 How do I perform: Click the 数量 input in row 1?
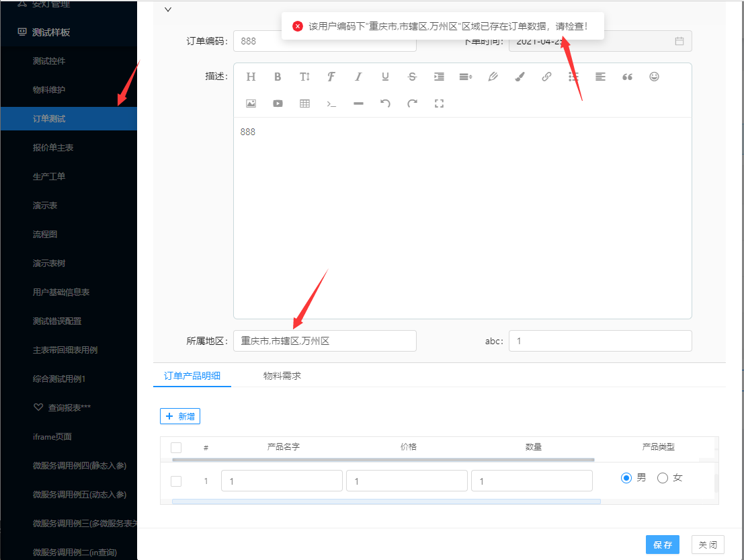(532, 481)
